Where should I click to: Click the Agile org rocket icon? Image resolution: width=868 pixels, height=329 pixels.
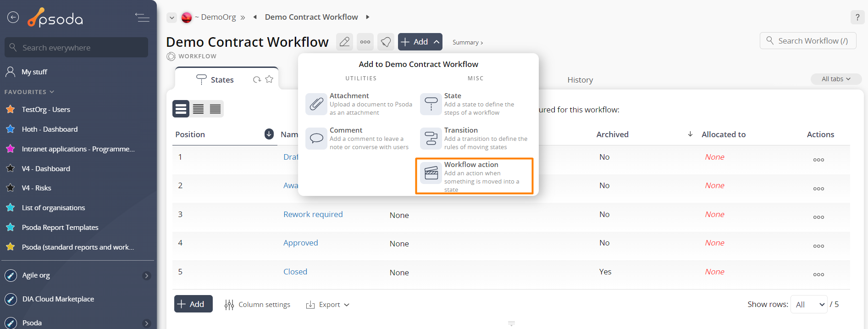click(11, 275)
